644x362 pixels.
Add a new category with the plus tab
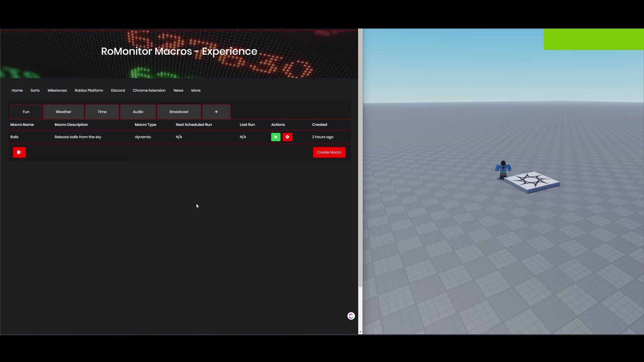point(216,112)
